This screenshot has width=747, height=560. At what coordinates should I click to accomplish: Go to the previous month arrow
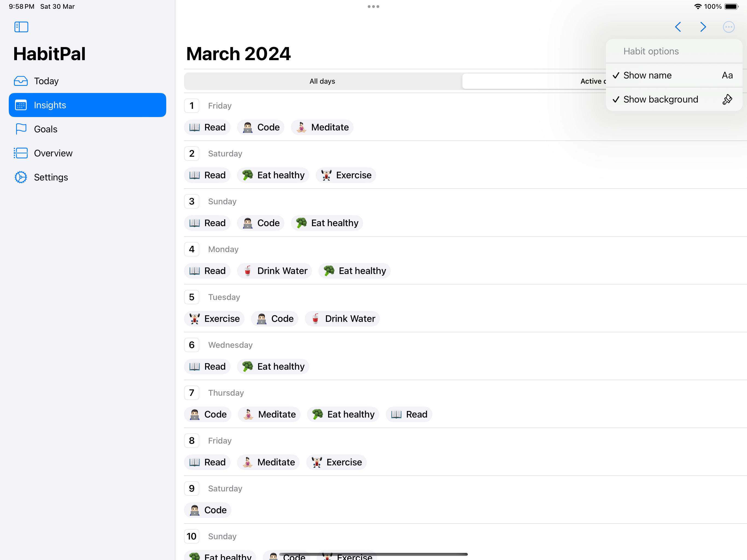(x=678, y=27)
